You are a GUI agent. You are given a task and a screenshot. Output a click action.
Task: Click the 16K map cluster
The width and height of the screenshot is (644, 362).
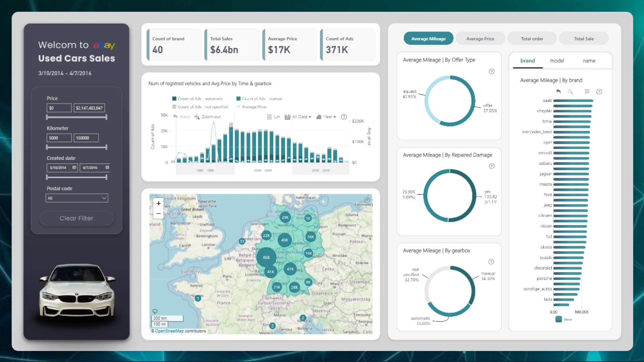click(x=309, y=253)
